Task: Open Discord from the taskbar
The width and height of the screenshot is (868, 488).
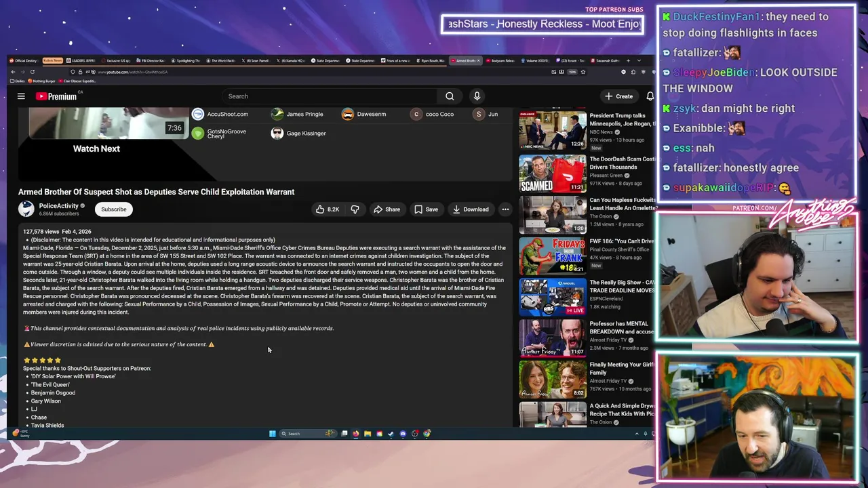Action: click(x=403, y=434)
